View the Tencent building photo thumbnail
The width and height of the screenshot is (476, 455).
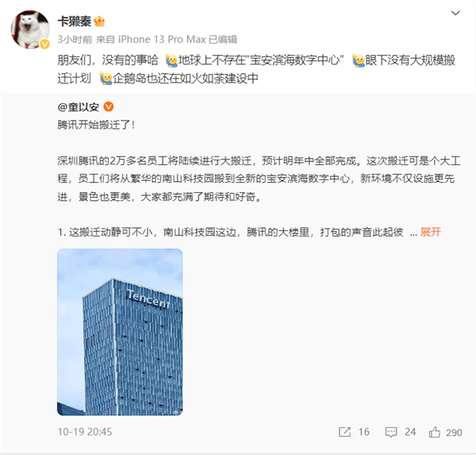pos(120,332)
